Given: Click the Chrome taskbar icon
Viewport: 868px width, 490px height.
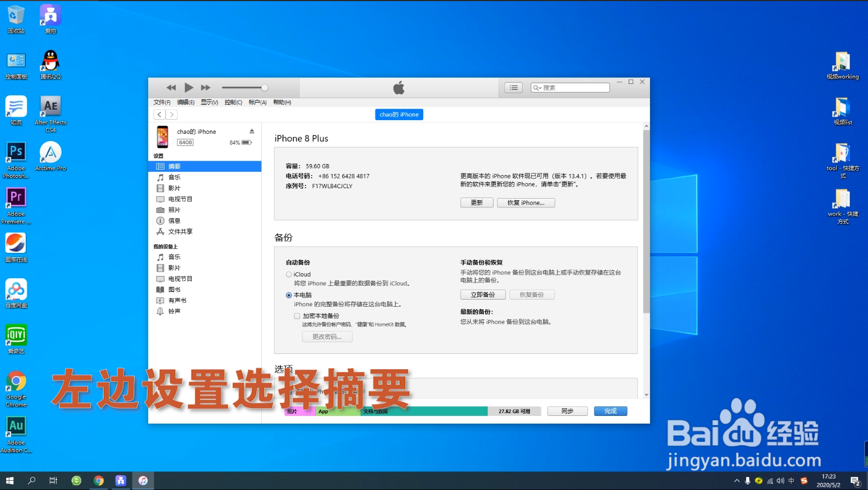Looking at the screenshot, I should coord(99,481).
